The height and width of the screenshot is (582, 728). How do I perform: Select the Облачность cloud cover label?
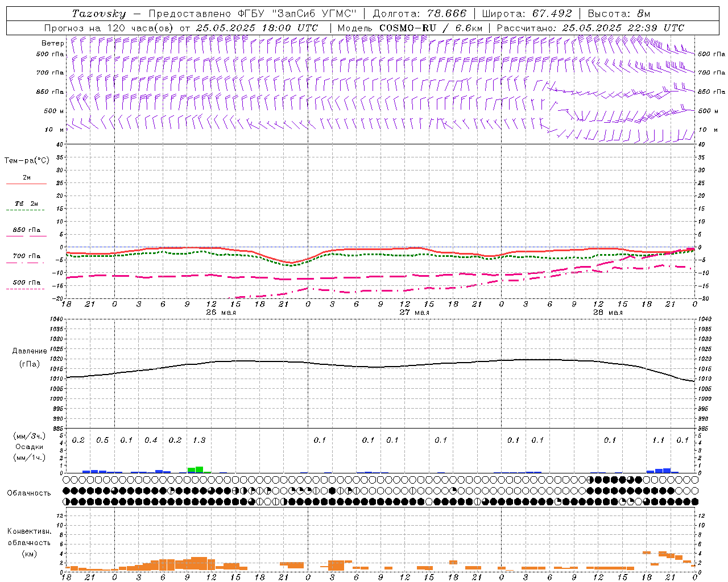29,493
